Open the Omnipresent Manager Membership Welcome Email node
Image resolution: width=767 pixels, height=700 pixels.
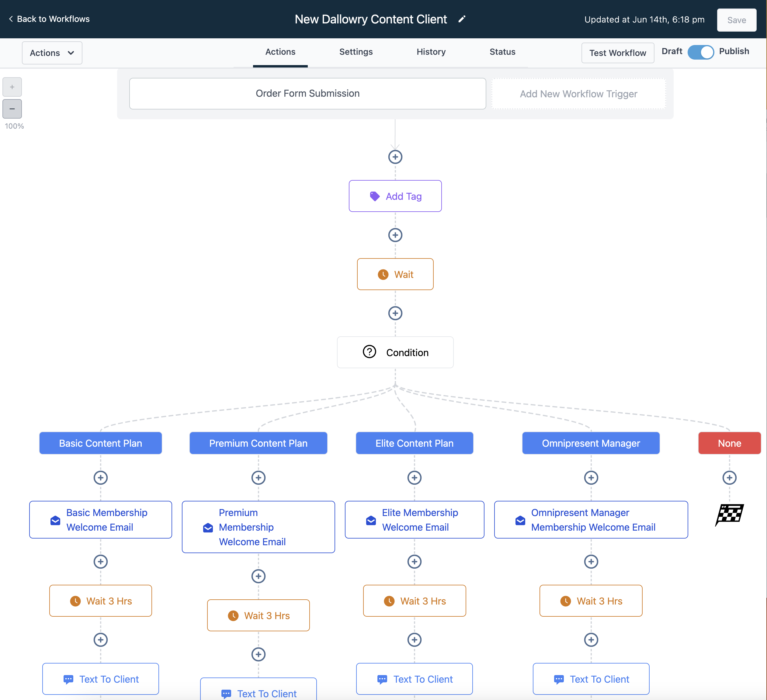[x=591, y=520]
